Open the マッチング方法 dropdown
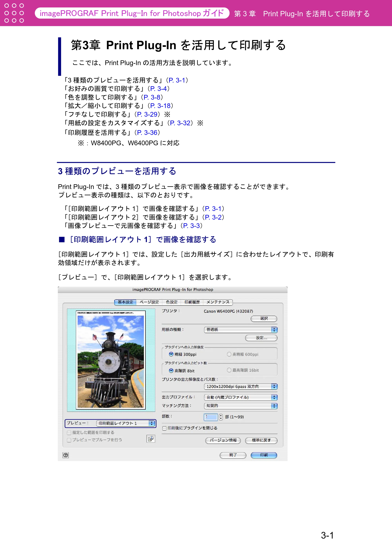The image size is (392, 555). tap(241, 406)
